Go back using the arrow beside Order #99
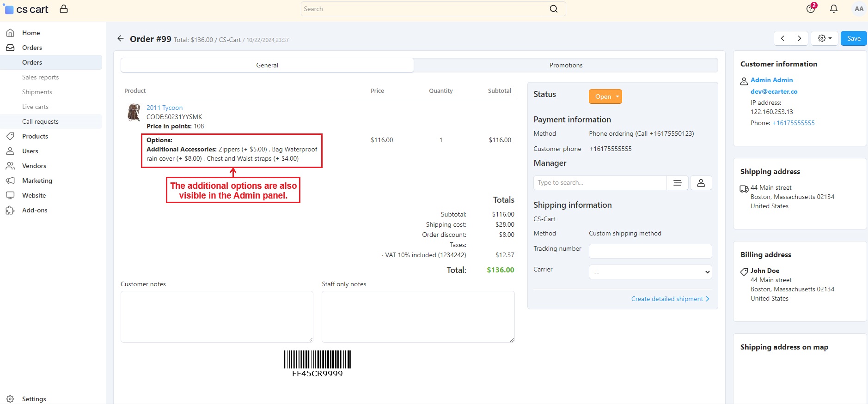This screenshot has height=404, width=868. point(121,39)
